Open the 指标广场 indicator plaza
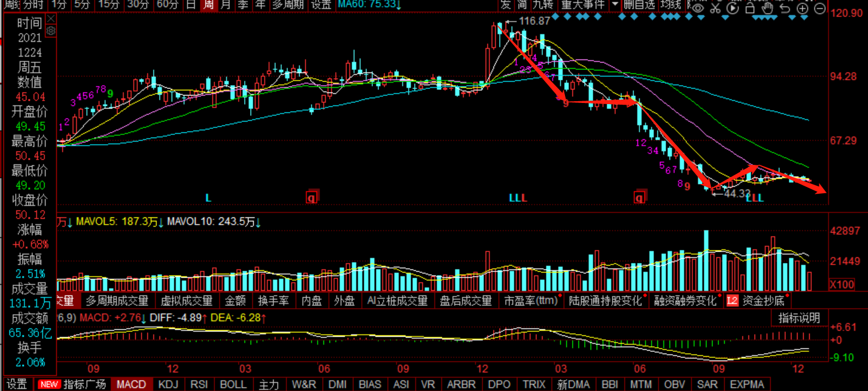This screenshot has width=868, height=391. pos(84,385)
